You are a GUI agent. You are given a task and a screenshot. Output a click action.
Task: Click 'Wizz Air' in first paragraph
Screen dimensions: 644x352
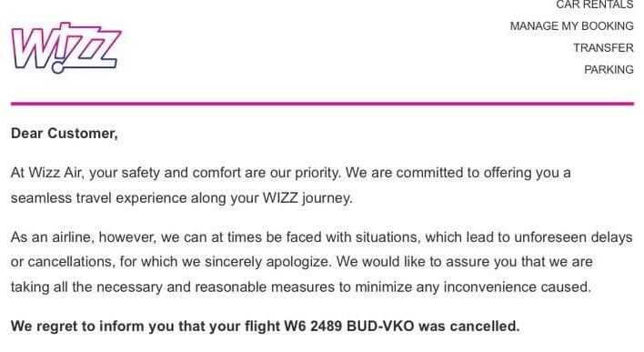[55, 173]
